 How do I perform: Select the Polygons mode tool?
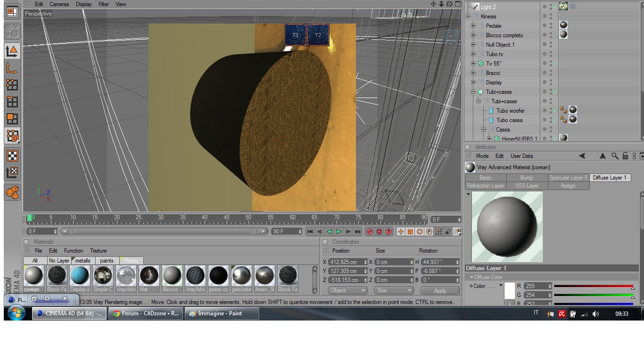(12, 119)
